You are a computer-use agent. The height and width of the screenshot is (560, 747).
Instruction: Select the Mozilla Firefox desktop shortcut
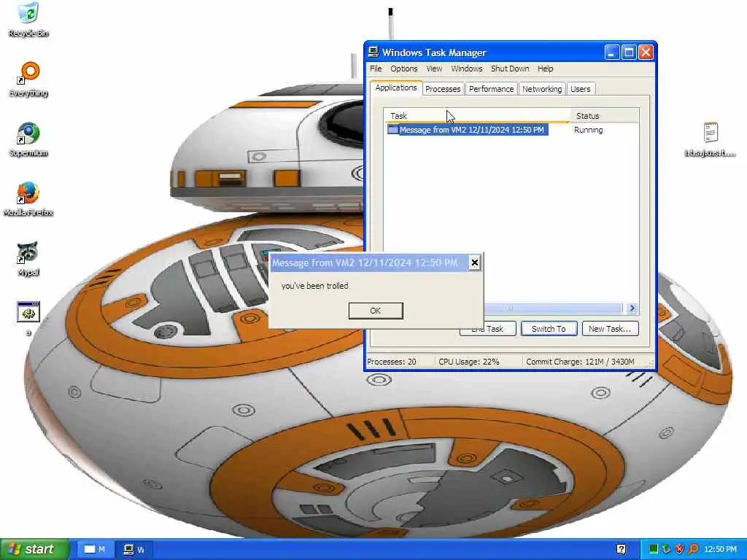point(28,199)
